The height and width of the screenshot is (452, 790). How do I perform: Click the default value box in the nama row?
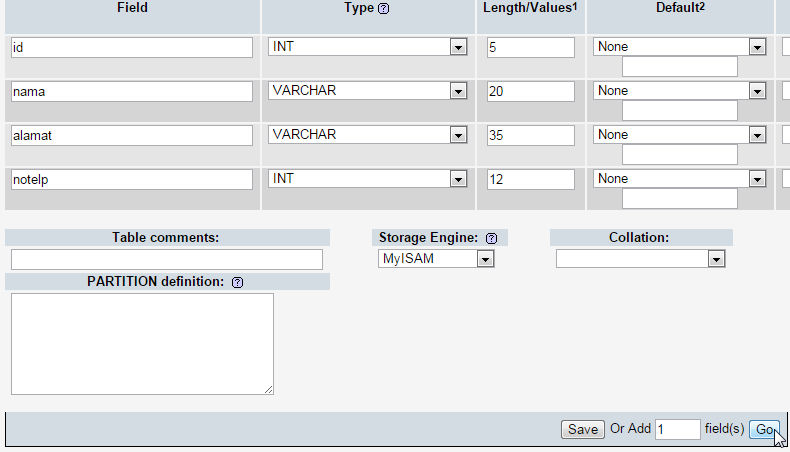[680, 110]
